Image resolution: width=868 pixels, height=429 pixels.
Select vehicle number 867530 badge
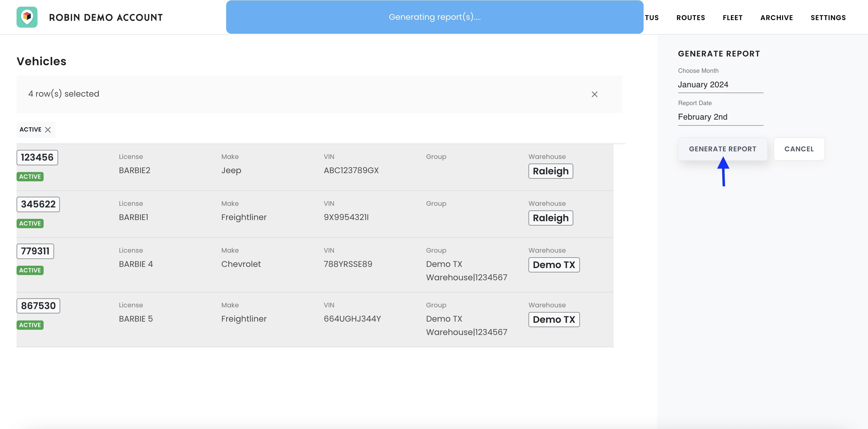(38, 306)
